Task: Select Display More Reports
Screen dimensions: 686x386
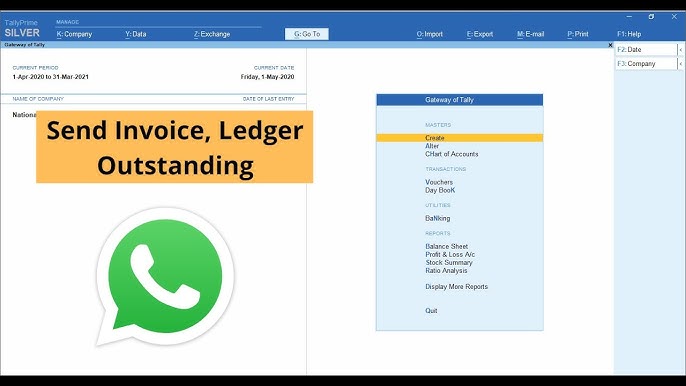Action: tap(456, 287)
